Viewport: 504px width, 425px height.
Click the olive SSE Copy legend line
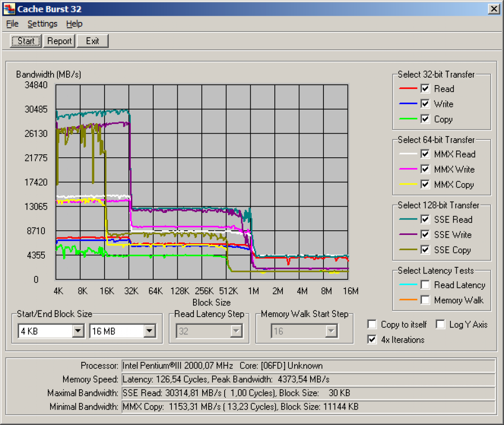[408, 250]
